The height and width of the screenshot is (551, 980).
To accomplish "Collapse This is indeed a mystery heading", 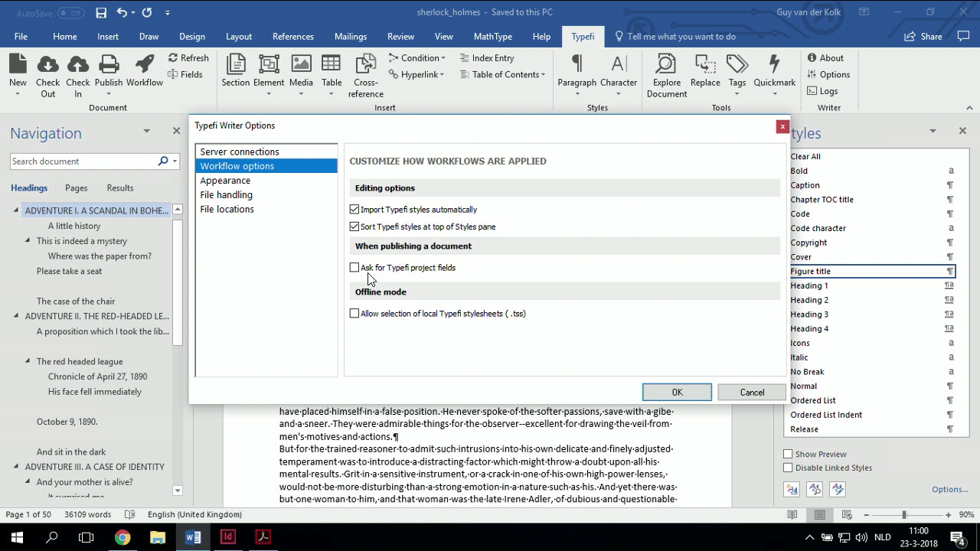I will pyautogui.click(x=28, y=241).
